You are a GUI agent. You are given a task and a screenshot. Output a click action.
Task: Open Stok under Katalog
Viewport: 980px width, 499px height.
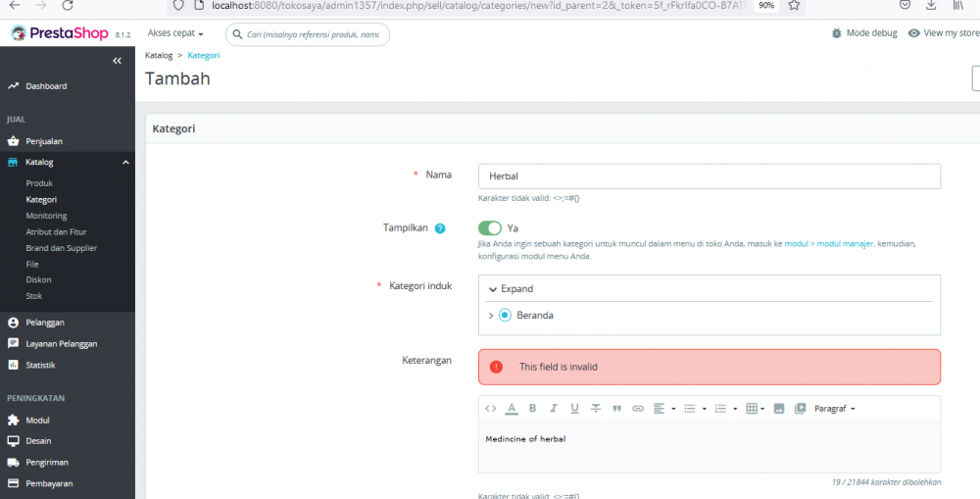pyautogui.click(x=33, y=296)
